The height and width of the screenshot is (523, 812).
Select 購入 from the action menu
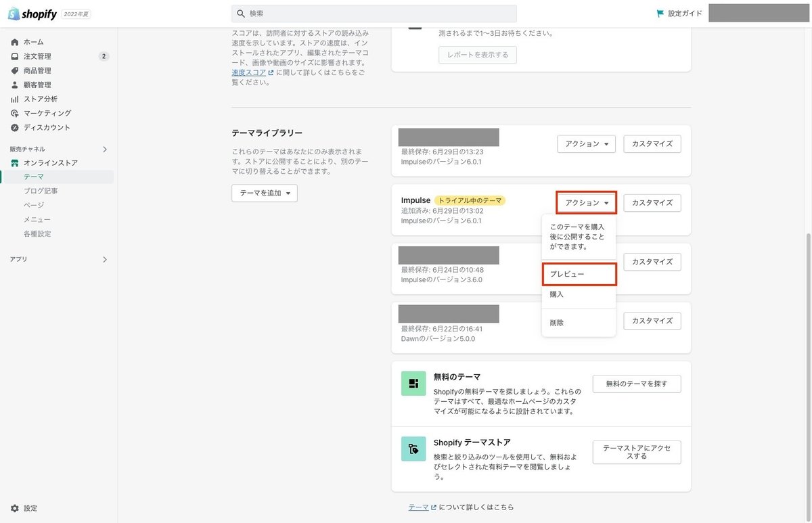(579, 294)
